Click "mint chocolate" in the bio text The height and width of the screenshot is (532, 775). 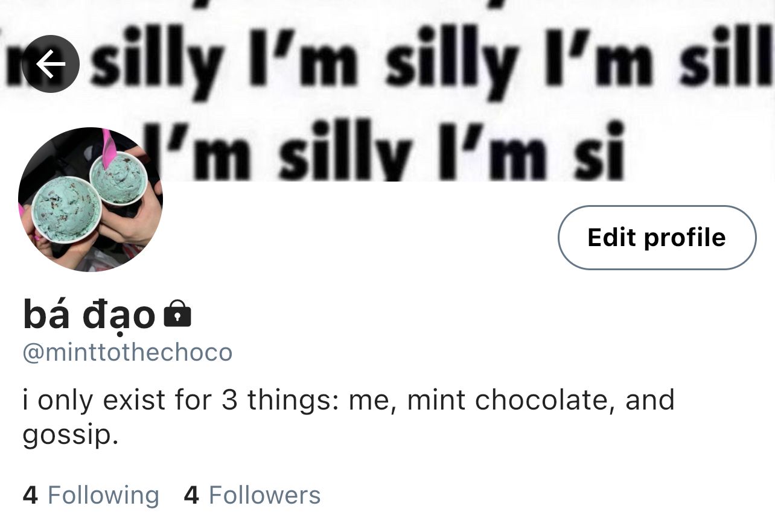(508, 400)
